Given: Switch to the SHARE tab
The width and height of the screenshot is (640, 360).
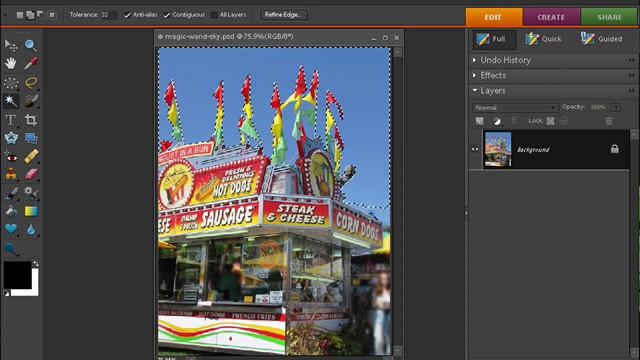Looking at the screenshot, I should [609, 17].
